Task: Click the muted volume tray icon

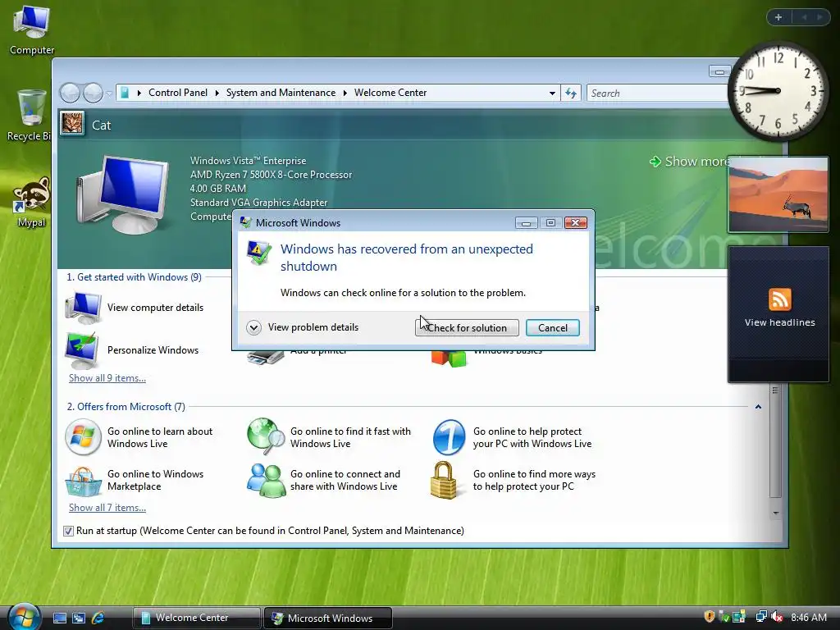Action: click(776, 617)
